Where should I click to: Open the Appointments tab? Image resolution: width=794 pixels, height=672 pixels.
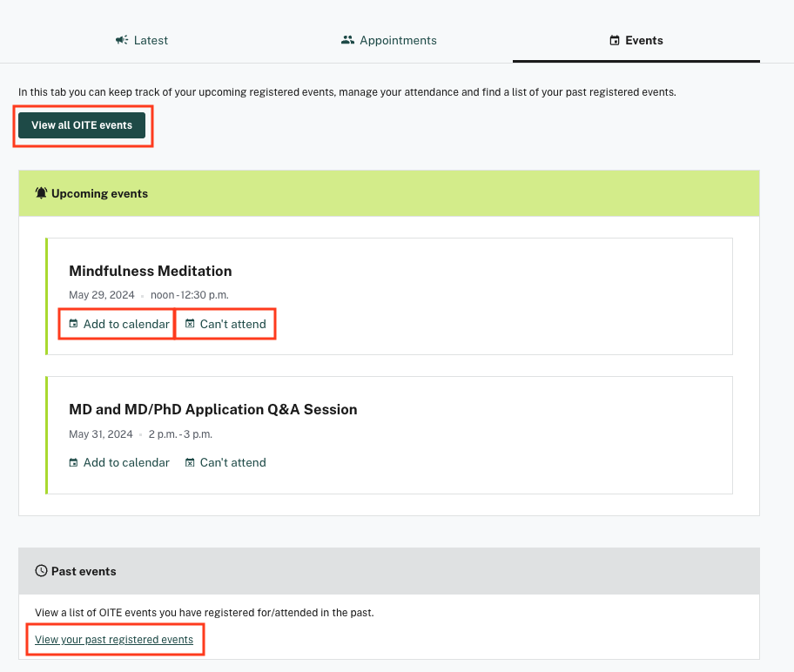point(389,41)
